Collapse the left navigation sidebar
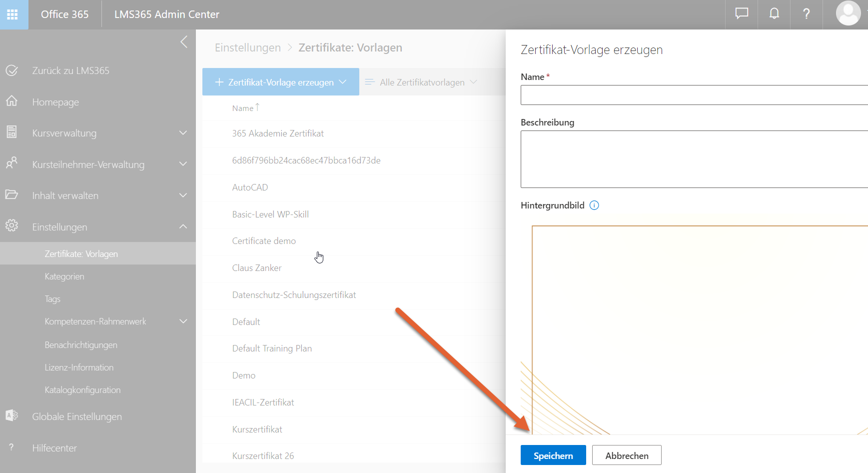This screenshot has width=868, height=473. point(184,42)
